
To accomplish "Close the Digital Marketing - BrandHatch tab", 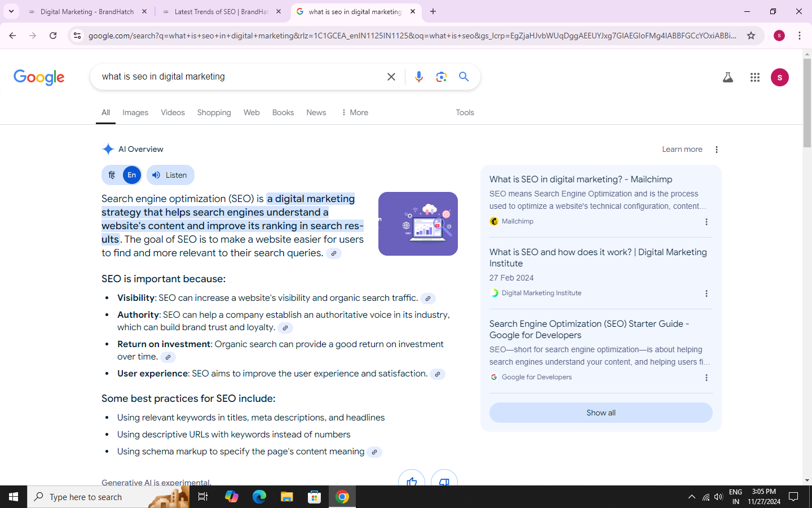I will (x=144, y=11).
